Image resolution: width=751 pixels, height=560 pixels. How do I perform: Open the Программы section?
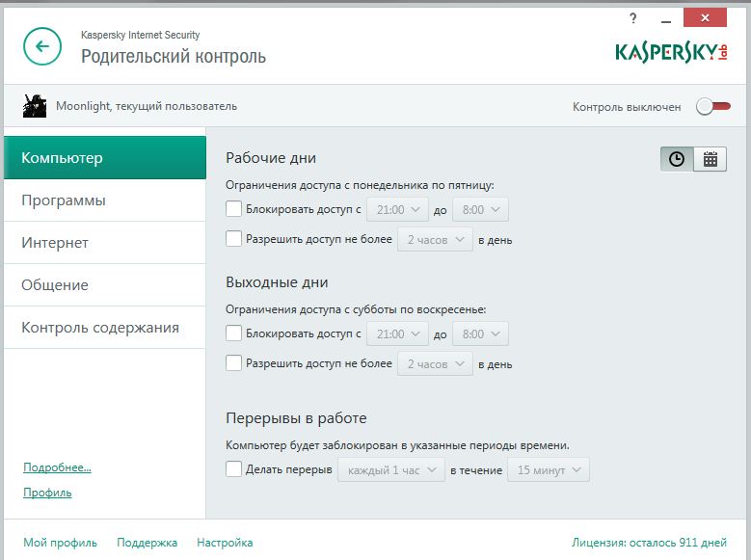pyautogui.click(x=64, y=200)
